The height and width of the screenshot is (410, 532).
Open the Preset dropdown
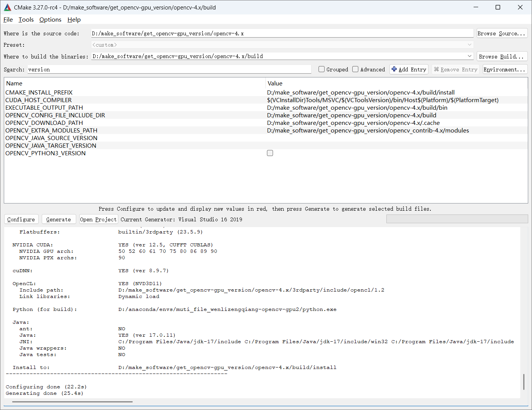pos(469,44)
